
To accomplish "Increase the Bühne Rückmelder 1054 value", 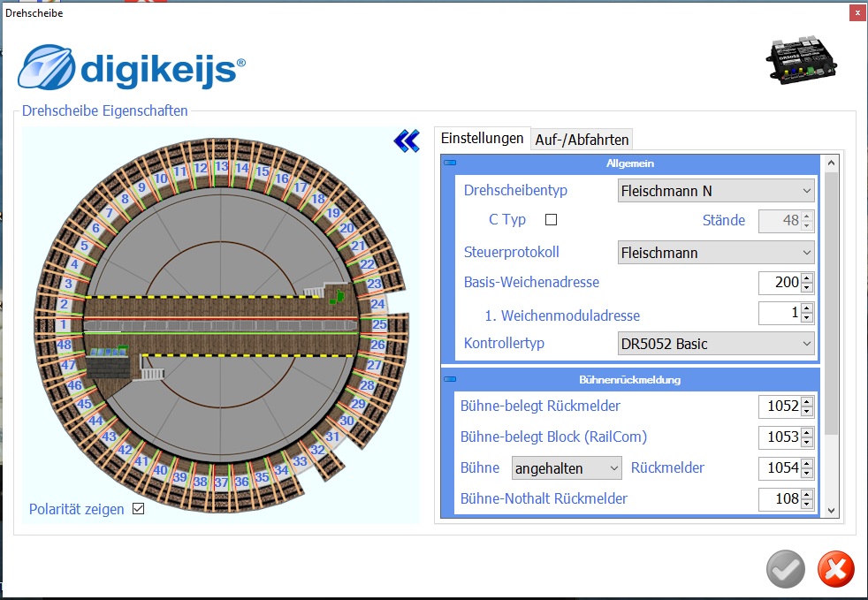I will click(807, 463).
